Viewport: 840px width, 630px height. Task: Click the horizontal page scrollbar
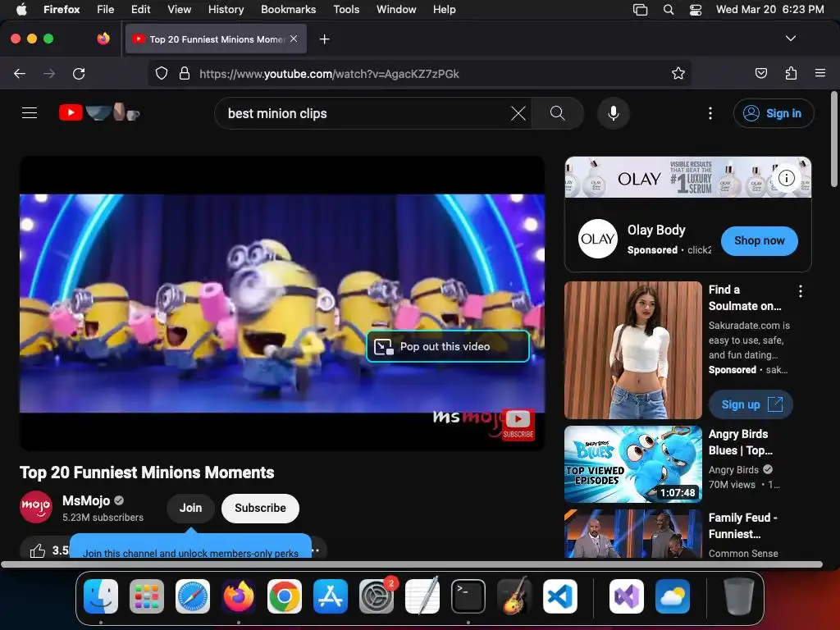pos(412,564)
